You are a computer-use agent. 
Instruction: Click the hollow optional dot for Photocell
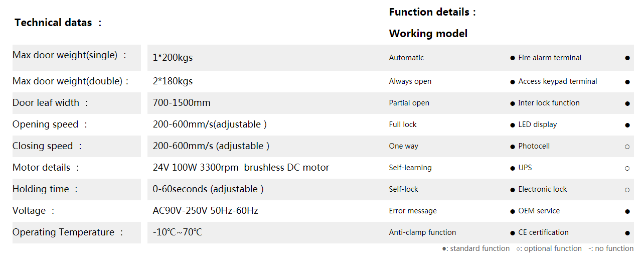[627, 147]
